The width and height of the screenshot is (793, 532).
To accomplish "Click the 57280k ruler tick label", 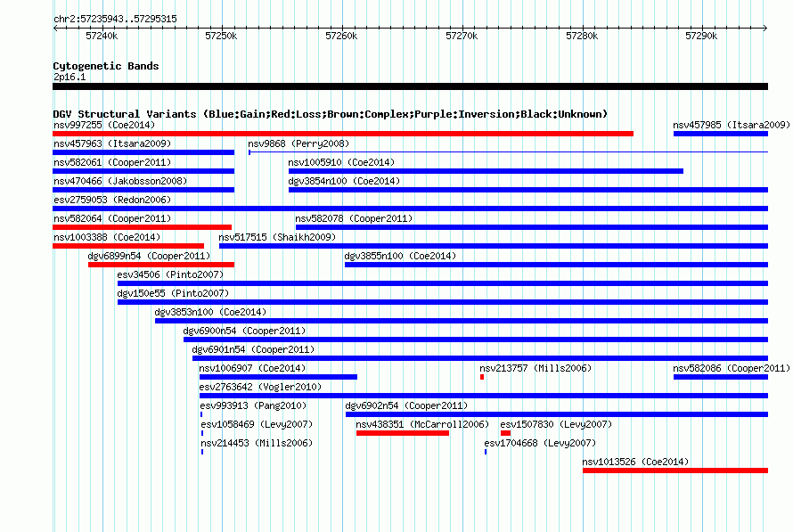I will click(x=582, y=36).
